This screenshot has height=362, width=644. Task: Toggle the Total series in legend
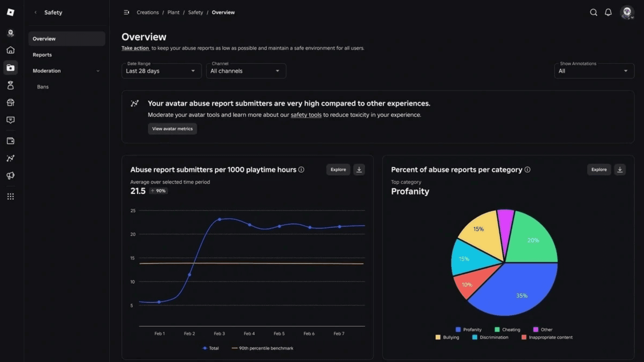coord(211,348)
